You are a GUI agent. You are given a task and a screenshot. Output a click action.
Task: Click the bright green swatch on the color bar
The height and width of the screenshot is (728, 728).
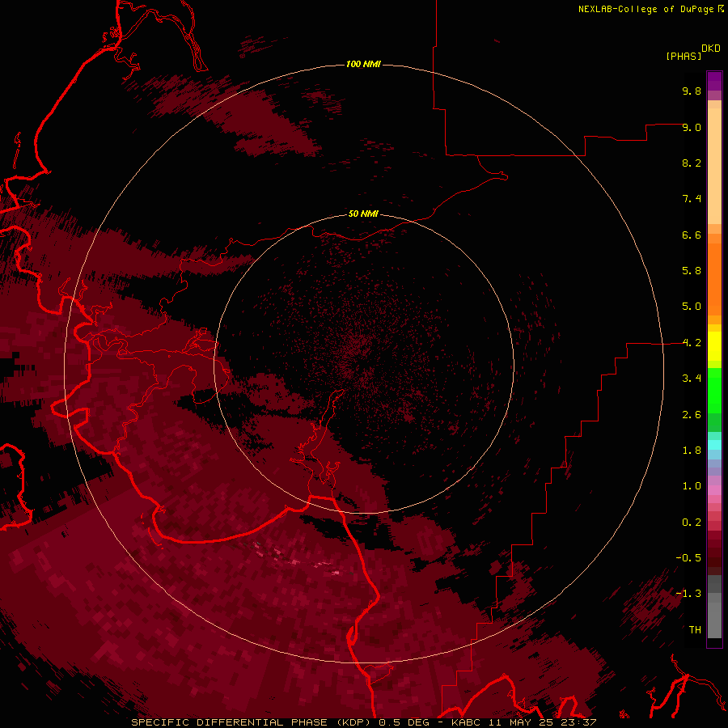(714, 391)
